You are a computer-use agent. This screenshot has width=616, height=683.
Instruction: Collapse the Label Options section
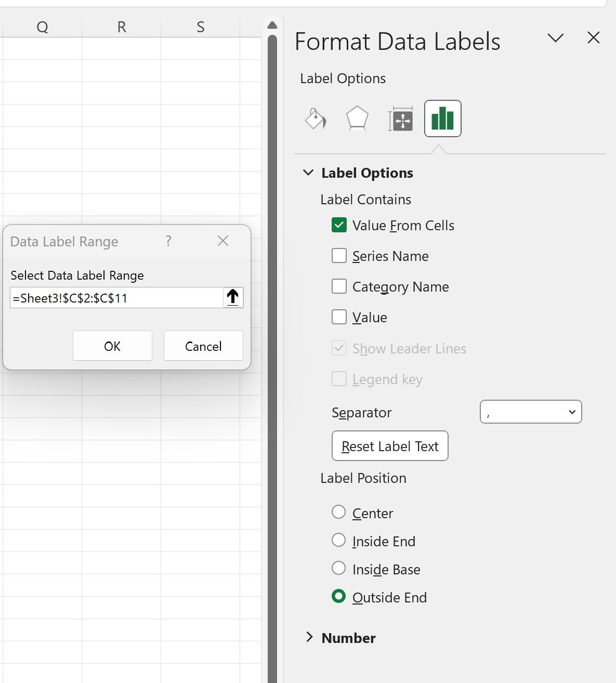point(308,173)
